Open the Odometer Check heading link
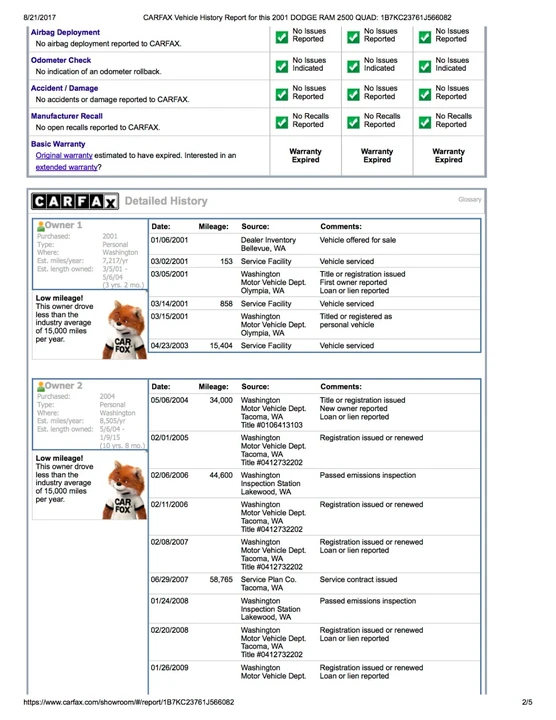The height and width of the screenshot is (720, 556). [61, 60]
